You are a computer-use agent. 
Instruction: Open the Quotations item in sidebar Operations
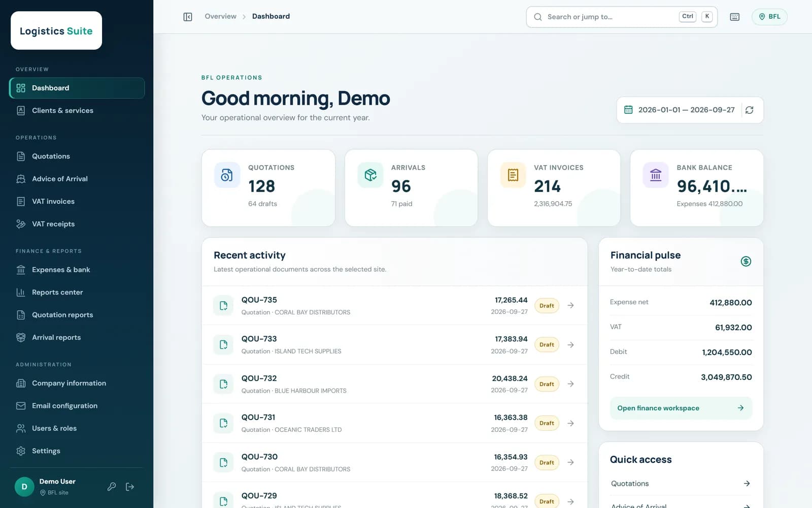tap(77, 156)
